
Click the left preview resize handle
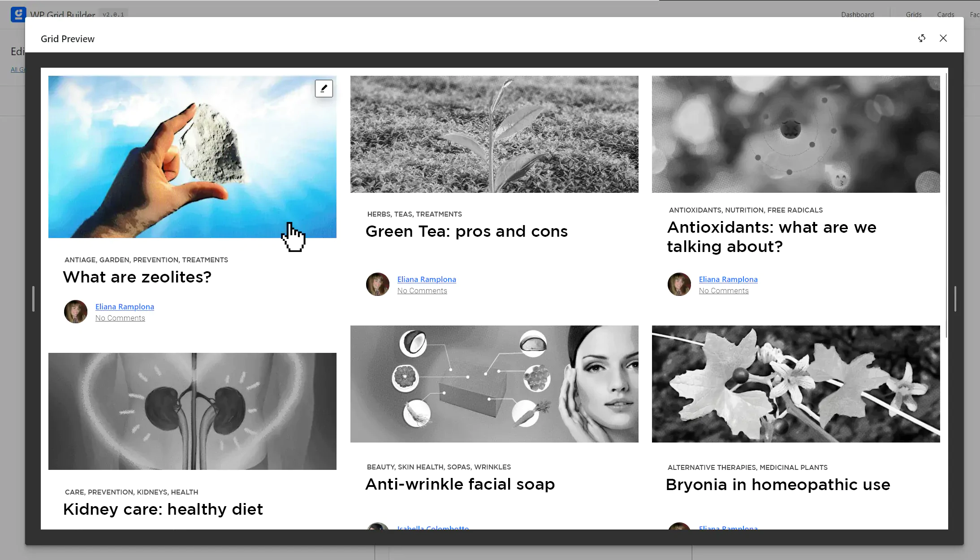(33, 299)
